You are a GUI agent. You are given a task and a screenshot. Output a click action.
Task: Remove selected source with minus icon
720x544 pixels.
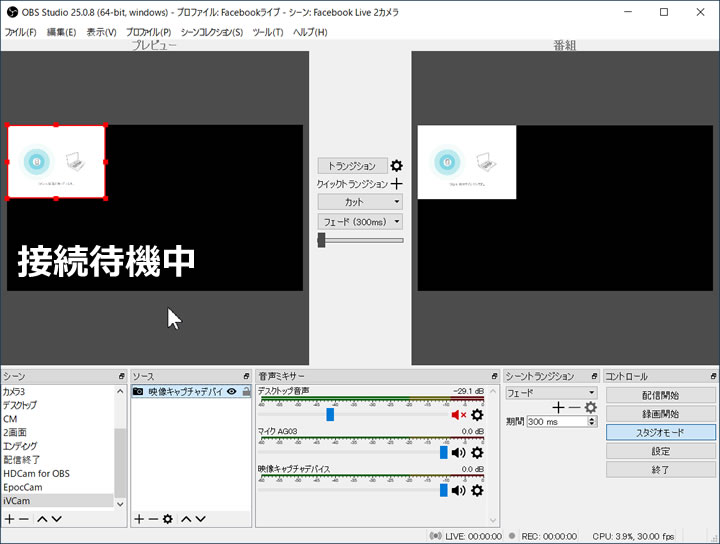[x=153, y=519]
